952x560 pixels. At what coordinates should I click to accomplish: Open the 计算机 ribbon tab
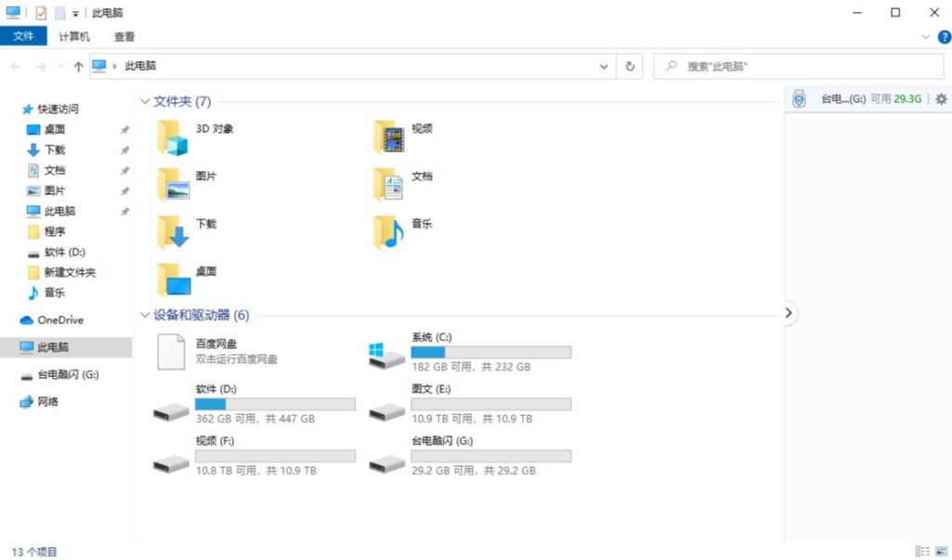[x=74, y=37]
